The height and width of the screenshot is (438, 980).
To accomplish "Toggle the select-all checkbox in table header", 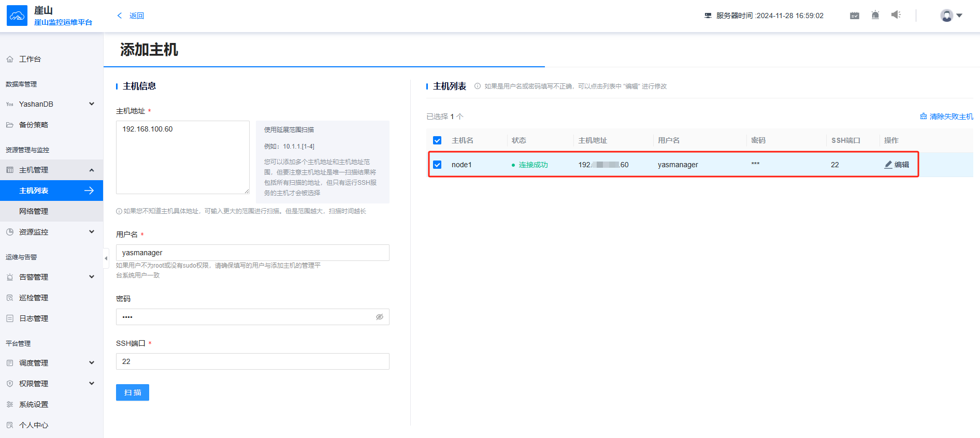I will [437, 140].
